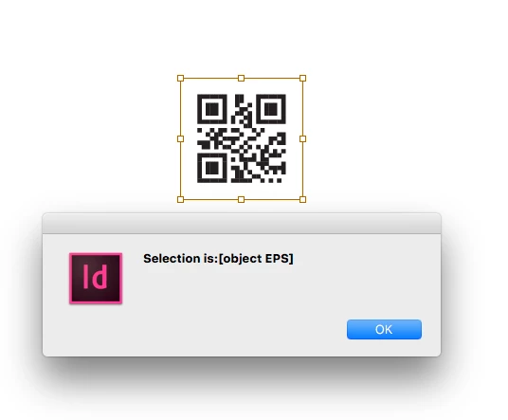Click the QR code's bottom-left finder square
Image resolution: width=508 pixels, height=420 pixels.
(212, 168)
